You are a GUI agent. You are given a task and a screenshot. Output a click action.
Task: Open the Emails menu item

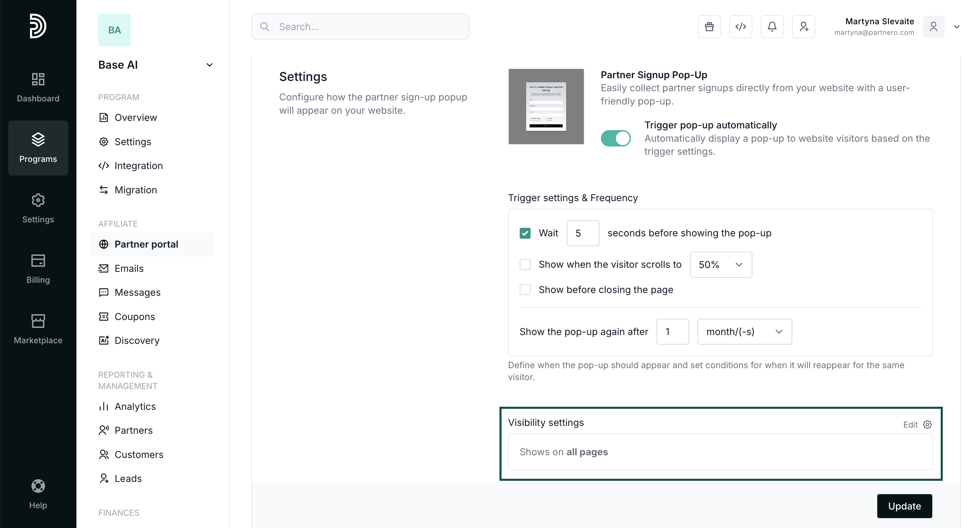[x=129, y=268]
